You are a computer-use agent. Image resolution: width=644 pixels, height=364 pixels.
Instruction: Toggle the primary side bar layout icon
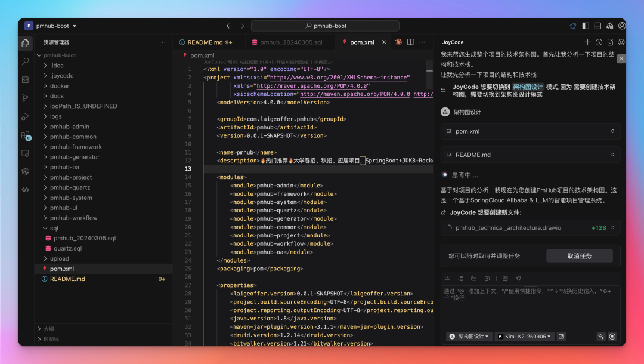tap(586, 26)
